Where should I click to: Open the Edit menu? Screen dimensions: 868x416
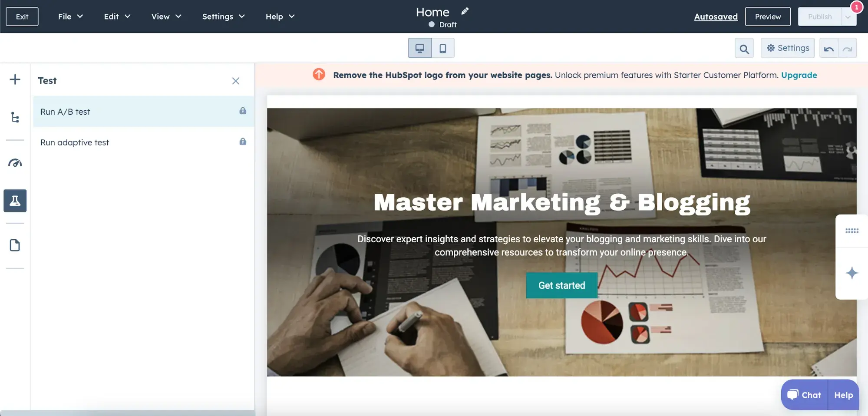(x=117, y=17)
